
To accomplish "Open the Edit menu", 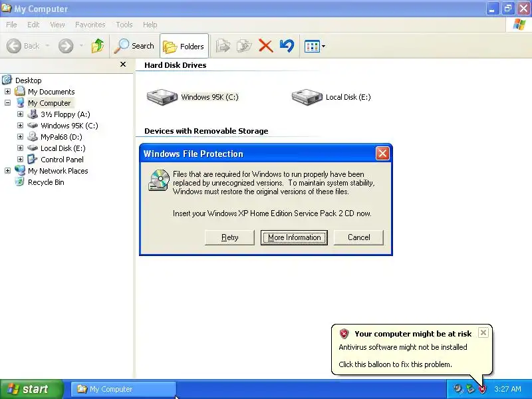I will (x=33, y=25).
